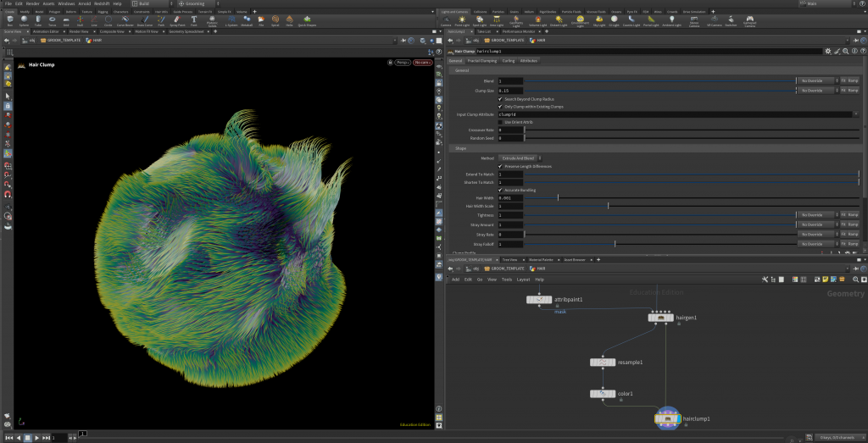Click the attribpaint1 node icon
Image resolution: width=868 pixels, height=443 pixels.
tap(538, 299)
